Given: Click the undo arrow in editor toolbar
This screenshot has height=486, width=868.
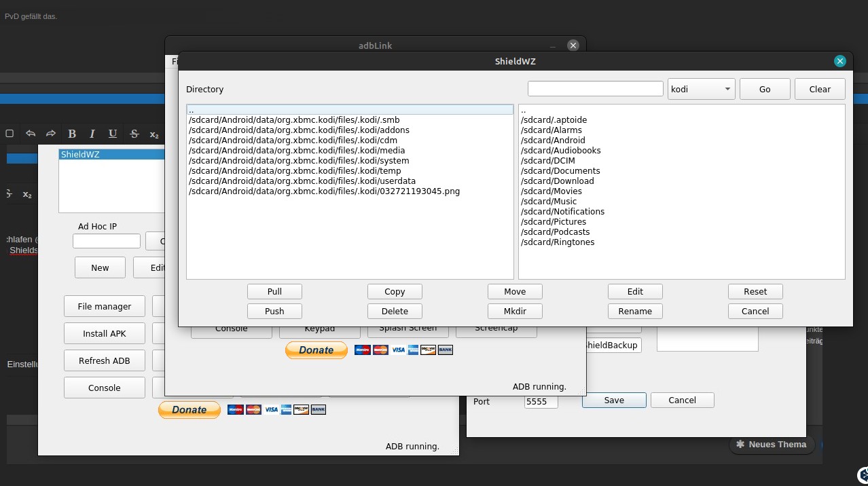Looking at the screenshot, I should (x=31, y=134).
